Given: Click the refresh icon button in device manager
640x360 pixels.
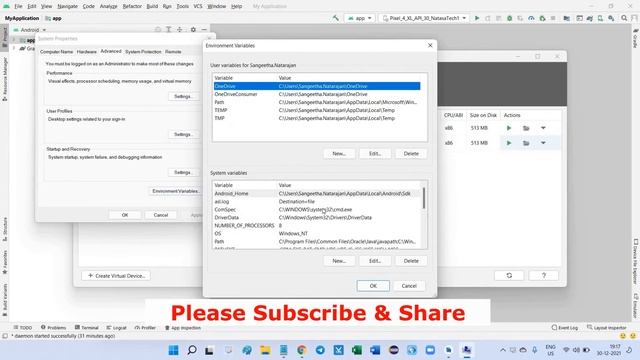Looking at the screenshot, I should [x=509, y=276].
